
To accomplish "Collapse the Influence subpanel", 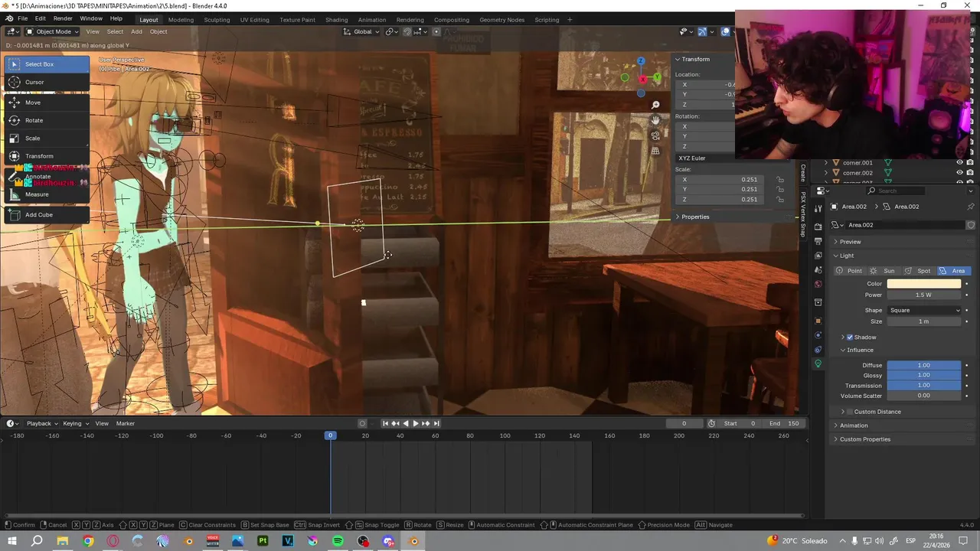I will 859,350.
